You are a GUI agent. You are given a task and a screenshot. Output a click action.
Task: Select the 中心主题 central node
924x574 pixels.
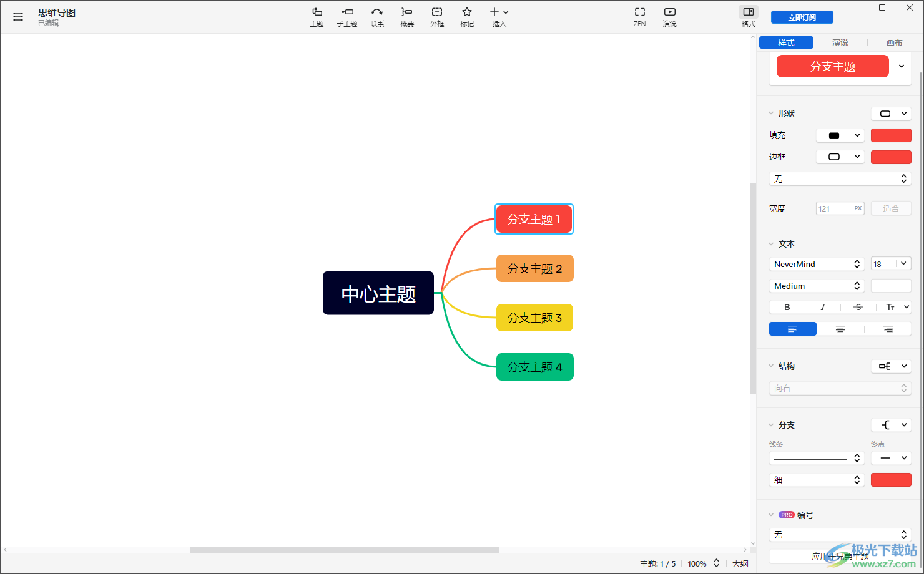[378, 293]
